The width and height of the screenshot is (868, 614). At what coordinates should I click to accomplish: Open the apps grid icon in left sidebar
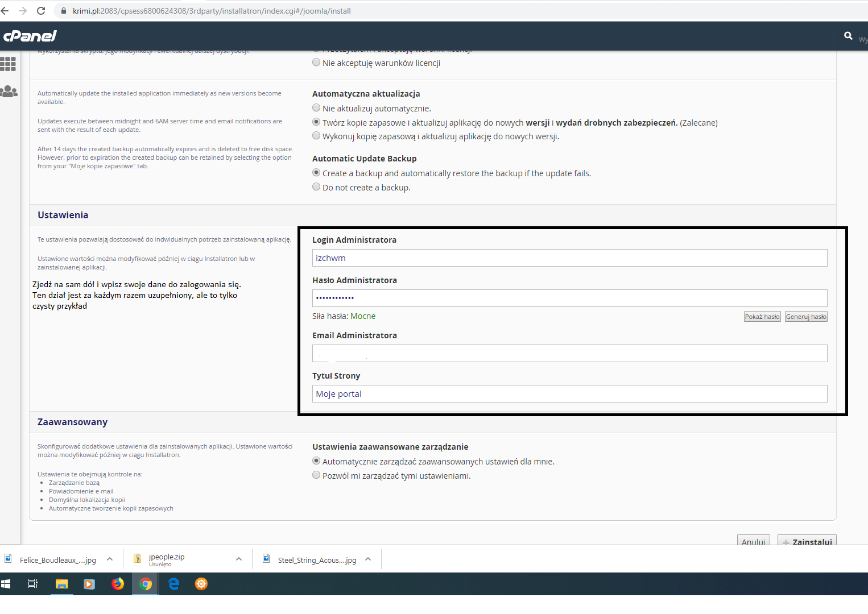pyautogui.click(x=9, y=63)
